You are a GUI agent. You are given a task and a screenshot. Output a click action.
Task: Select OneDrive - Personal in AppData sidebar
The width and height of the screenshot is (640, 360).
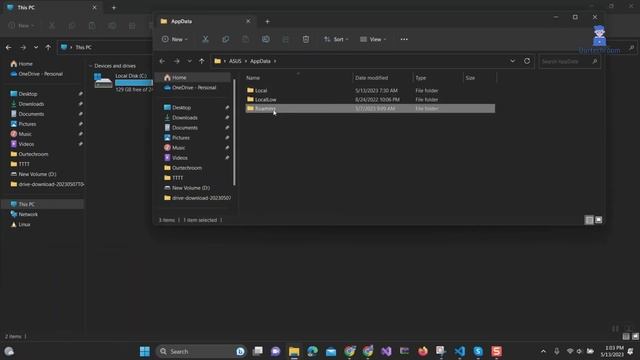193,87
